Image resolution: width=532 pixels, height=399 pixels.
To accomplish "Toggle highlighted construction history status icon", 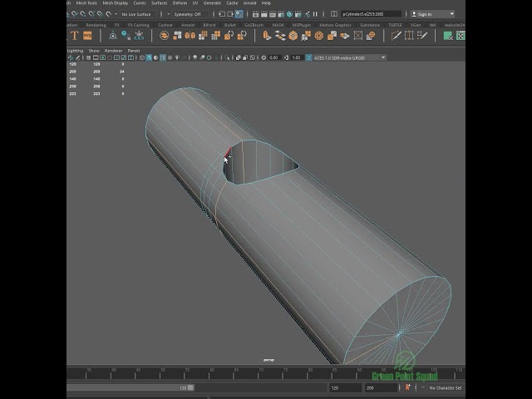I will point(239,14).
